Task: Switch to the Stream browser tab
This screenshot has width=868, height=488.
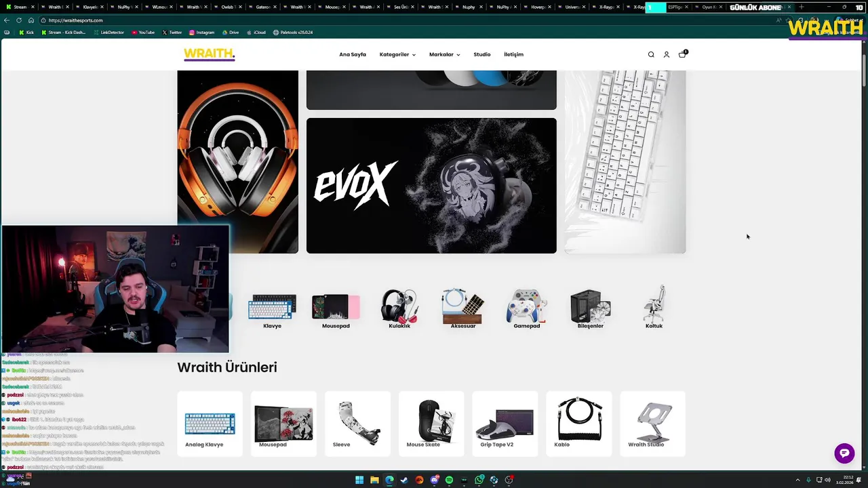Action: click(x=20, y=7)
